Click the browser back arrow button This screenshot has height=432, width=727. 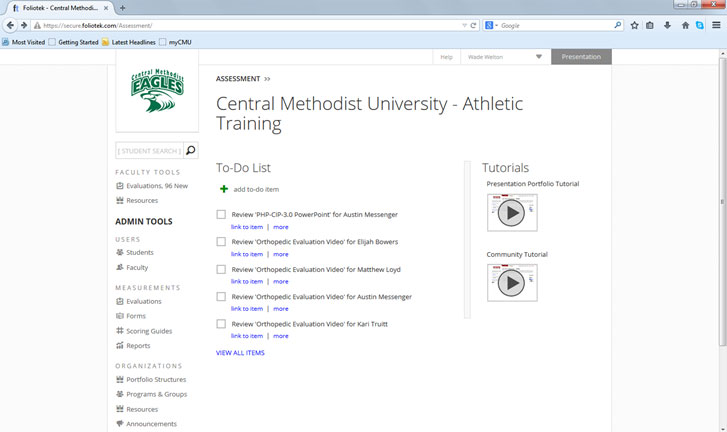point(11,25)
